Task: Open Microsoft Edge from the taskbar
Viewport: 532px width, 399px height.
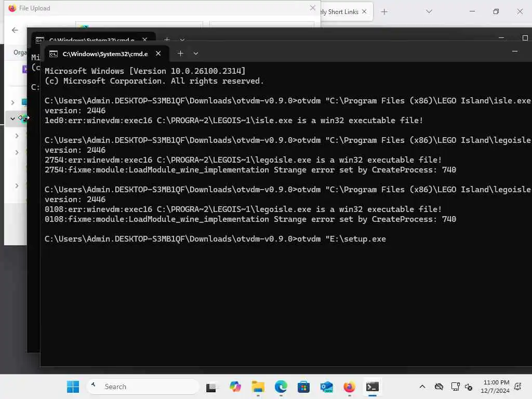Action: 281,387
